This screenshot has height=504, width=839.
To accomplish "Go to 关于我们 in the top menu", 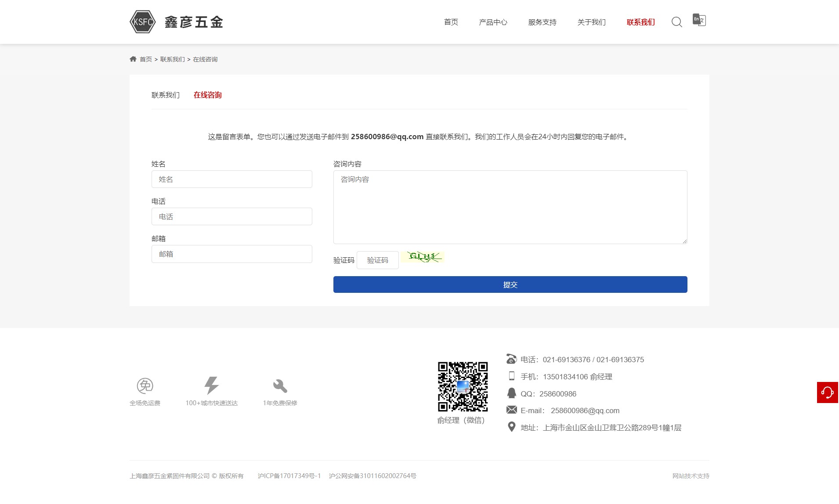I will 591,22.
